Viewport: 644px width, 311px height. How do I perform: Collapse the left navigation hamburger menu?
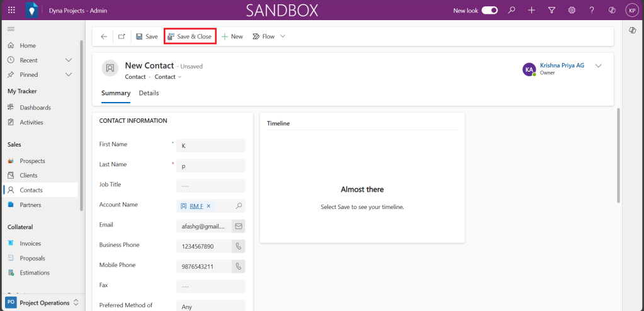(11, 29)
